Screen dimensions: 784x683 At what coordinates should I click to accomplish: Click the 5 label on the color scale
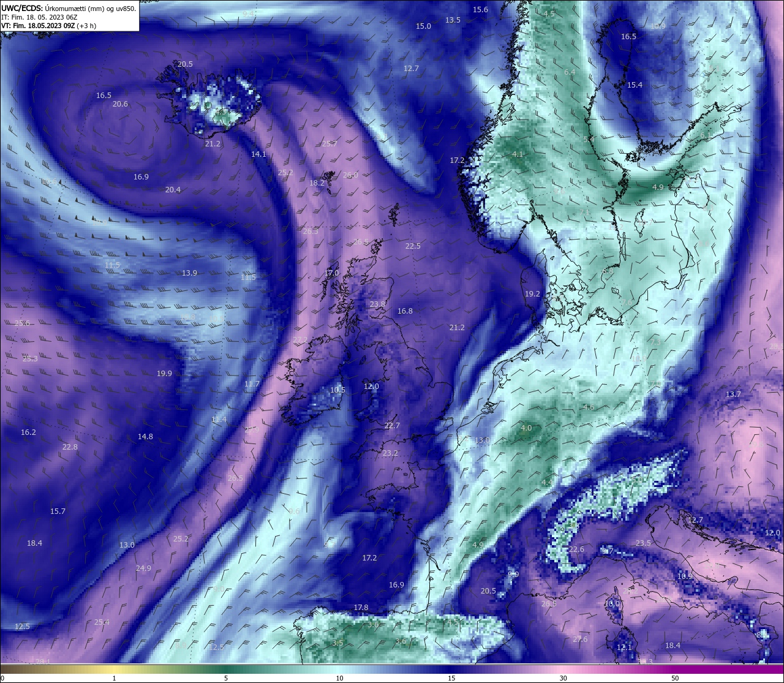(x=226, y=678)
